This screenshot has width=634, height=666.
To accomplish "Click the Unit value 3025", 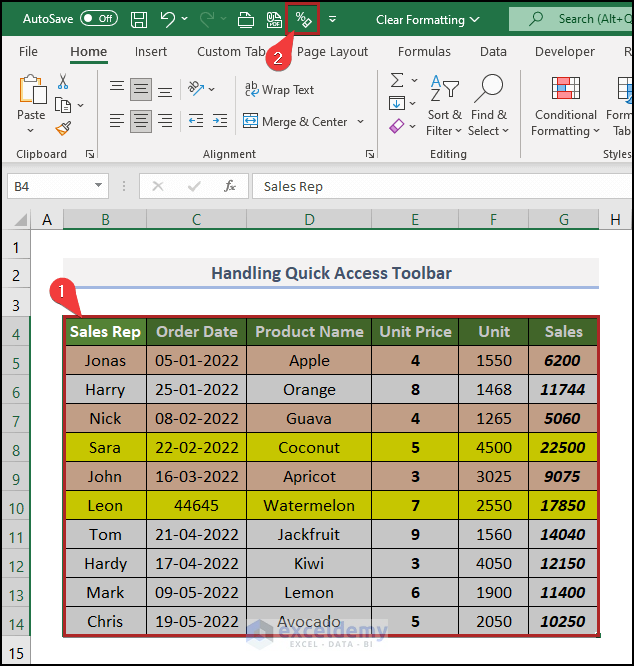I will click(x=493, y=476).
